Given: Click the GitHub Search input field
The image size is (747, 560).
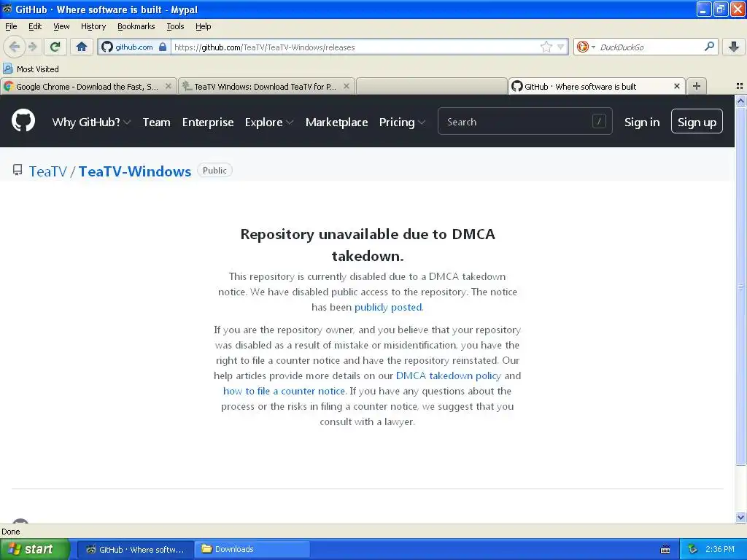Looking at the screenshot, I should coord(525,122).
